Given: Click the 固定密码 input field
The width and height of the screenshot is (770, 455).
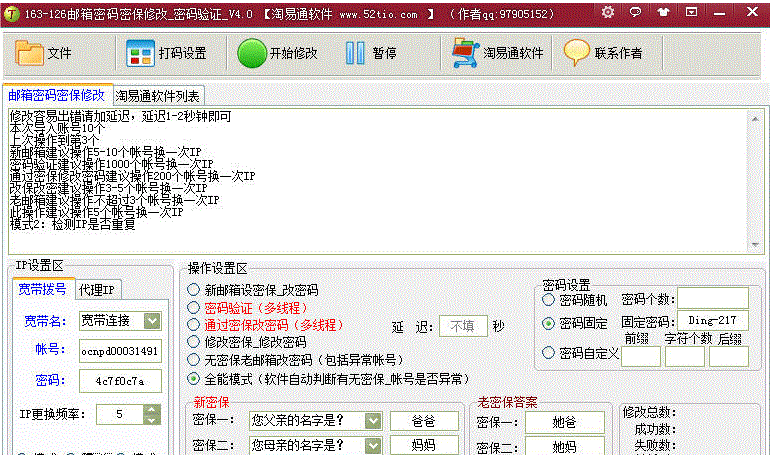Looking at the screenshot, I should (712, 321).
